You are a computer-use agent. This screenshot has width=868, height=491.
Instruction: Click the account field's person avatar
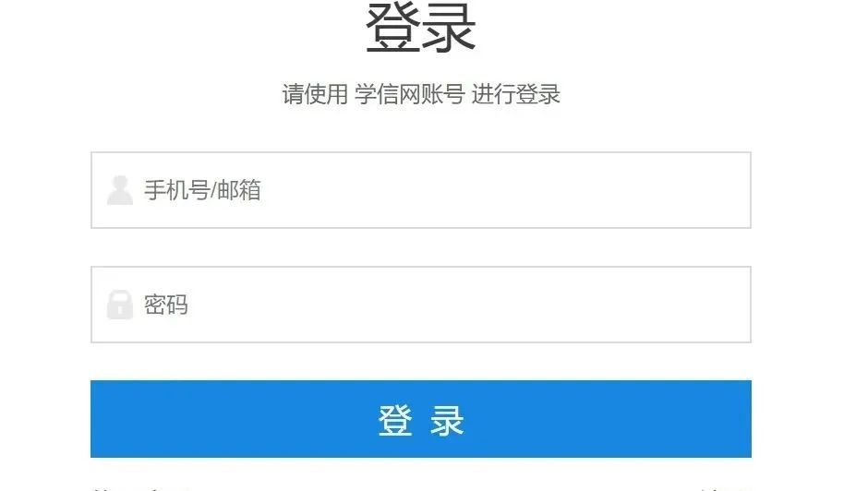coord(119,190)
